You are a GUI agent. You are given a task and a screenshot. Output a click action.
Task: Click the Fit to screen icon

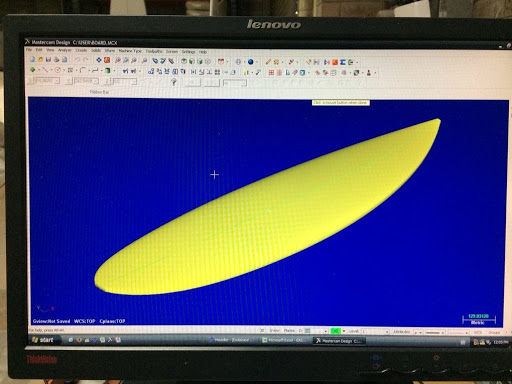coord(99,60)
